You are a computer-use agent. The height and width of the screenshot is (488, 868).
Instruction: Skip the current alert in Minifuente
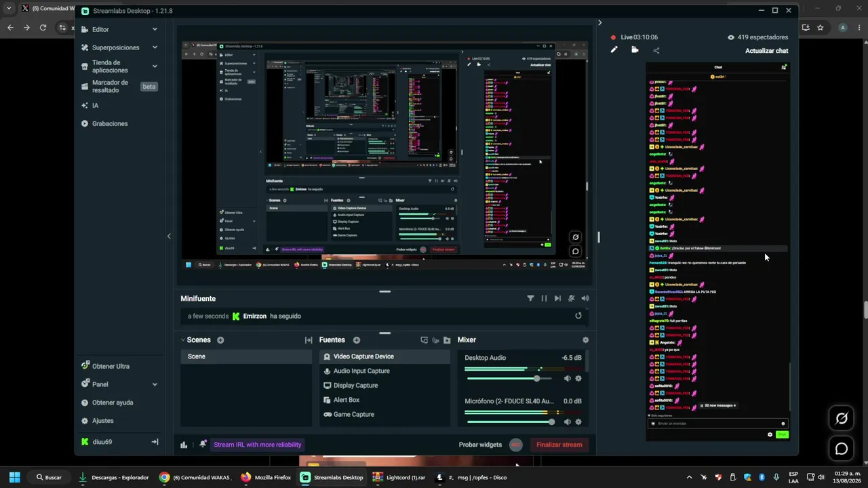pos(557,298)
